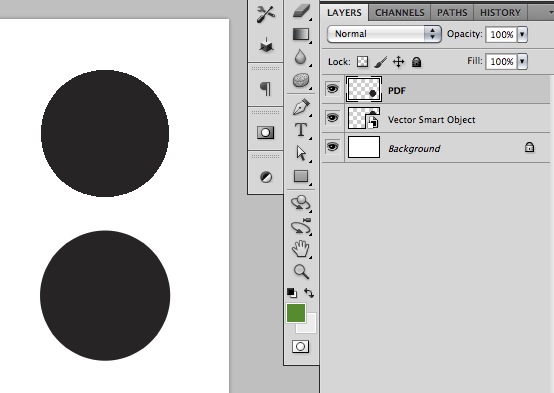Open the Masks panel icon

[265, 133]
